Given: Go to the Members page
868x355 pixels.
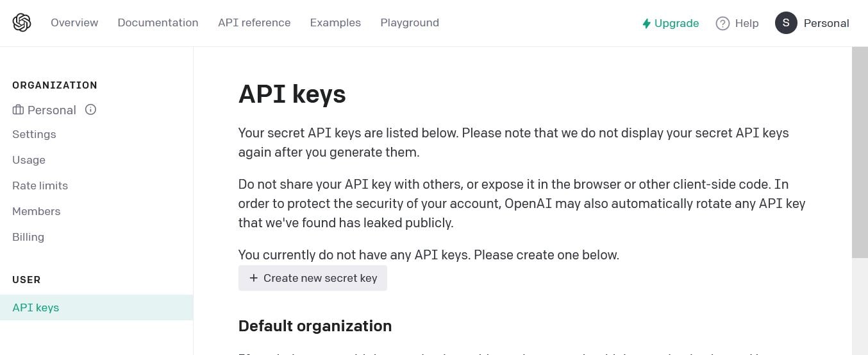Looking at the screenshot, I should [x=36, y=211].
